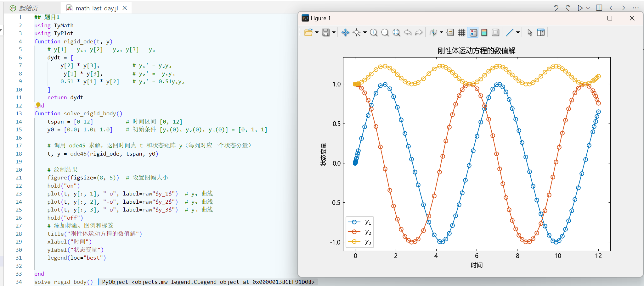
Task: Run the math_last_day.jl script
Action: [x=580, y=8]
